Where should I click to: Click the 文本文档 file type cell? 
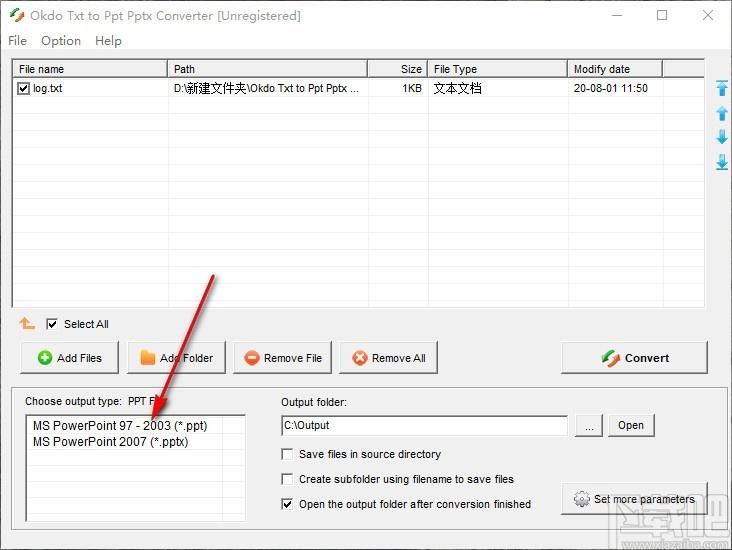click(x=457, y=88)
